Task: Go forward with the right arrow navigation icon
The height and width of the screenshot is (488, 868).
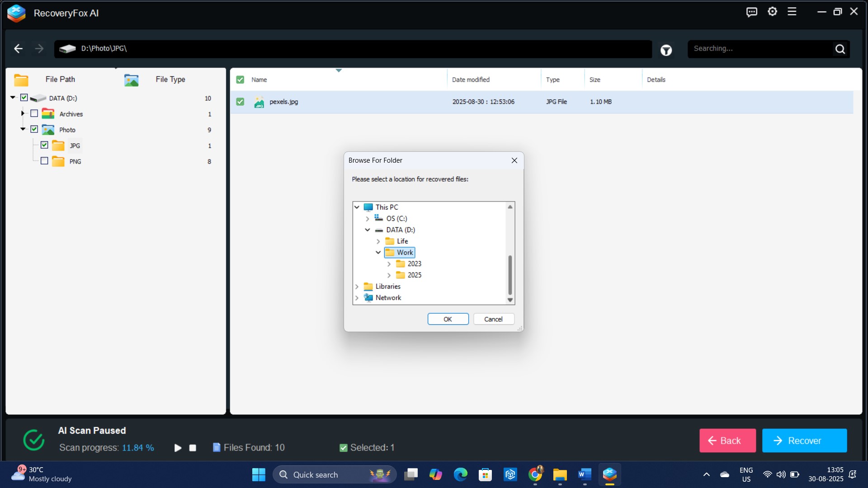Action: coord(39,48)
